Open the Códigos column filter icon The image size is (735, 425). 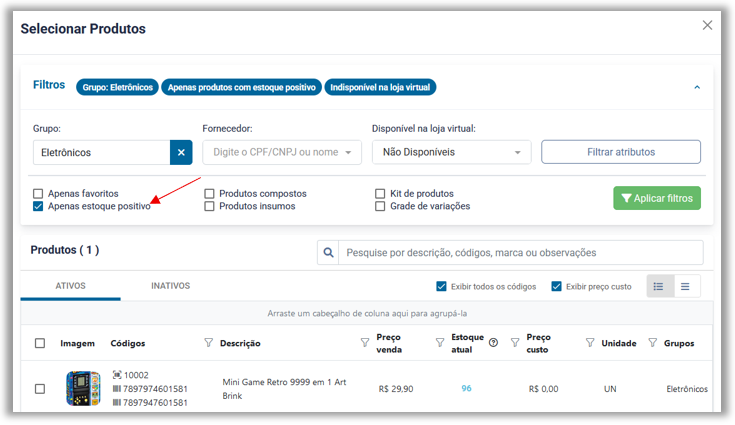[x=208, y=343]
